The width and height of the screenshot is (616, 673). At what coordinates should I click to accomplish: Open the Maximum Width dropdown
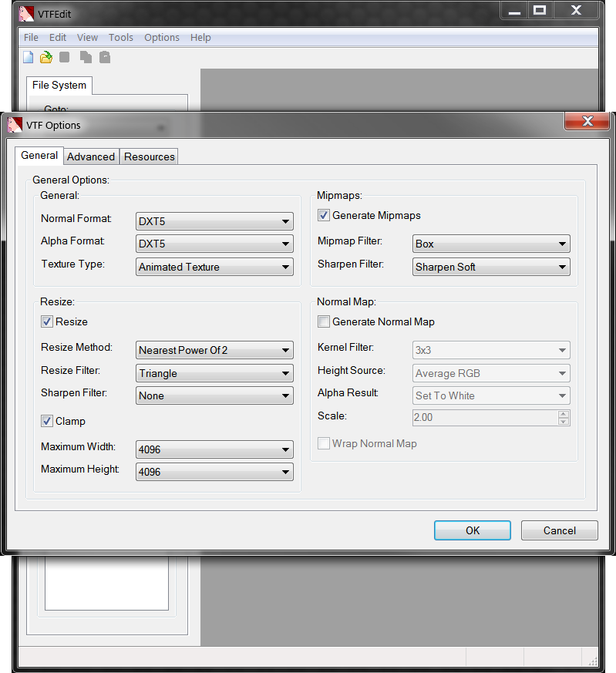[x=214, y=449]
